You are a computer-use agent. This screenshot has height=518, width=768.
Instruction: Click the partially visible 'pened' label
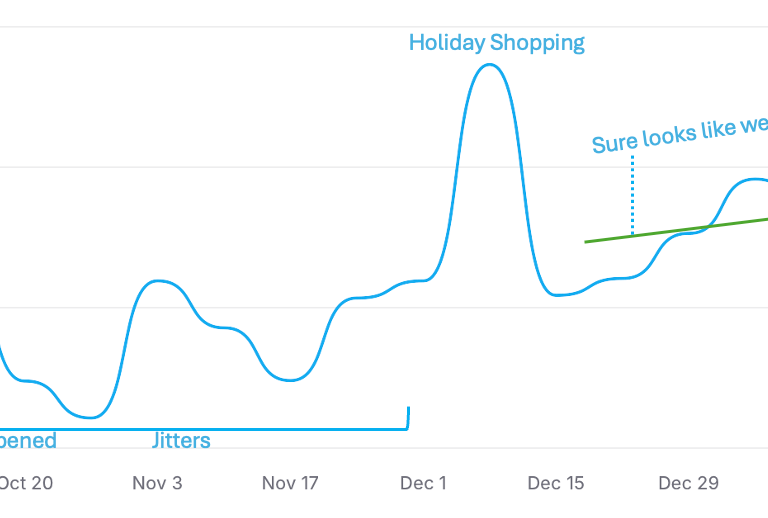click(27, 441)
